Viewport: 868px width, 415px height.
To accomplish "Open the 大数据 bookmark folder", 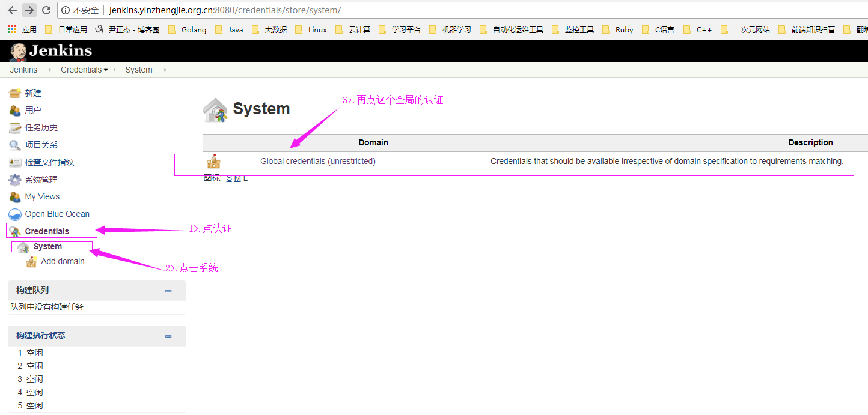I will tap(269, 29).
